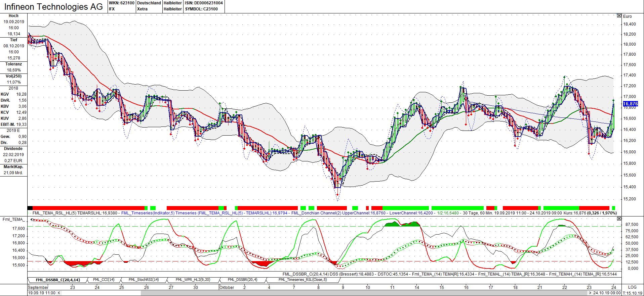
Task: Click the Kurs:16,876 legend value
Action: coord(575,213)
